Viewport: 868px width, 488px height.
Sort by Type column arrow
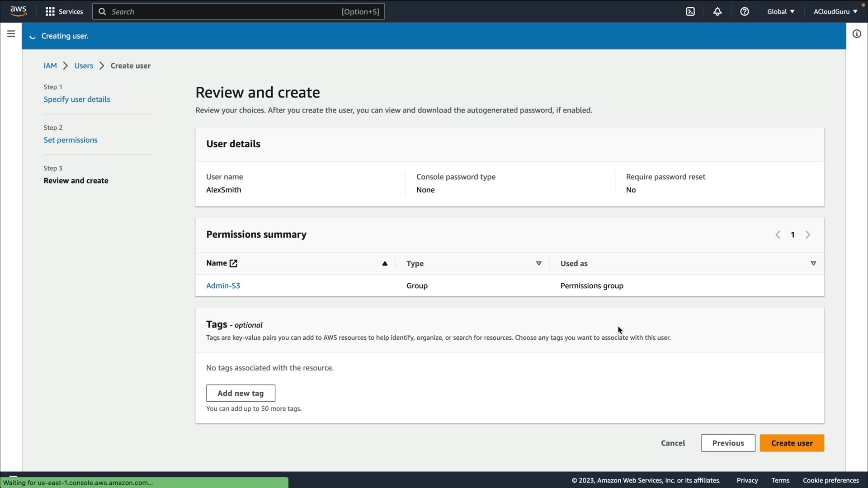click(x=538, y=263)
